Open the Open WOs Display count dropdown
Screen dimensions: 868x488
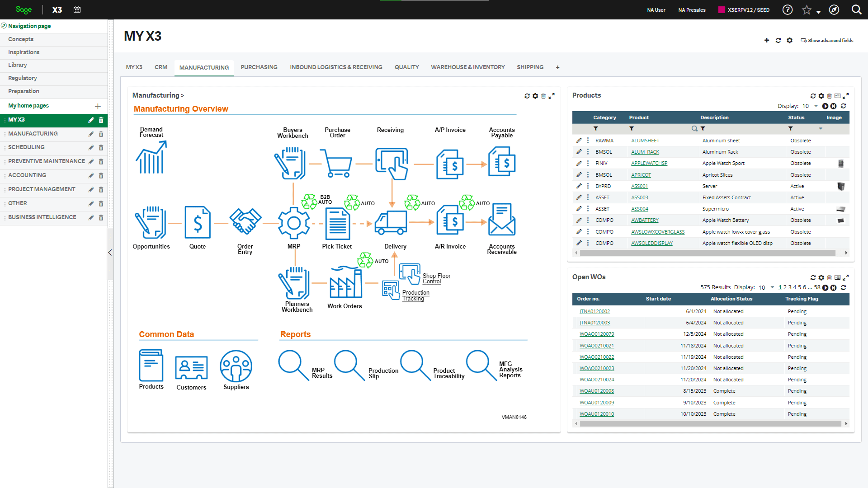772,287
